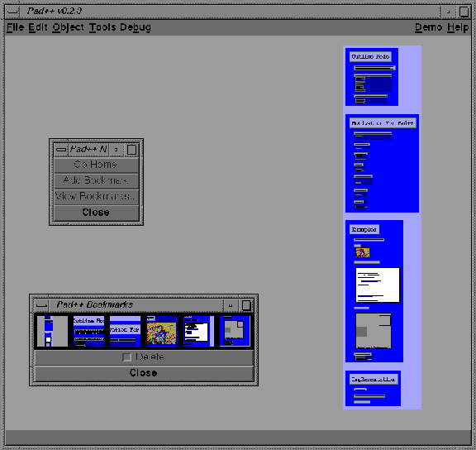Image resolution: width=476 pixels, height=450 pixels.
Task: Open the Help menu
Action: click(458, 27)
